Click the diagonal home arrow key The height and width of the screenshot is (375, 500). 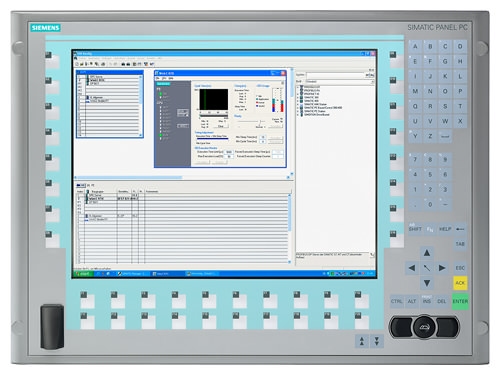(427, 268)
